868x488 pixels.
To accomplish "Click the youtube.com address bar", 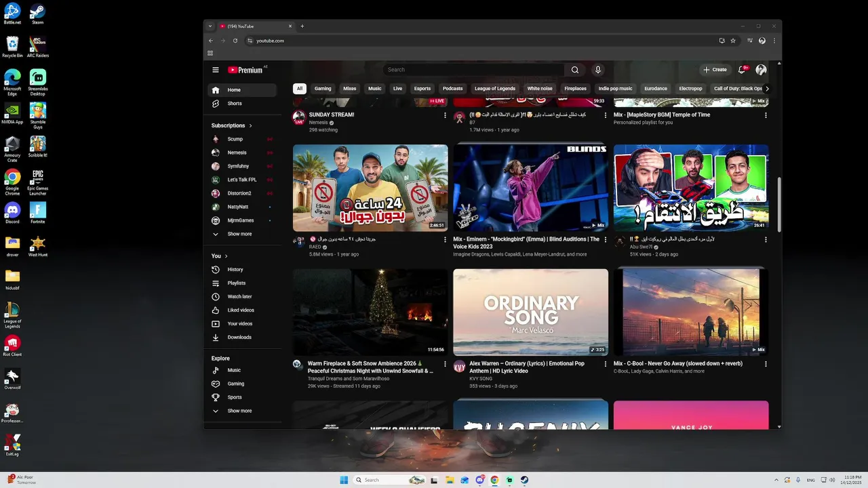I will [481, 41].
